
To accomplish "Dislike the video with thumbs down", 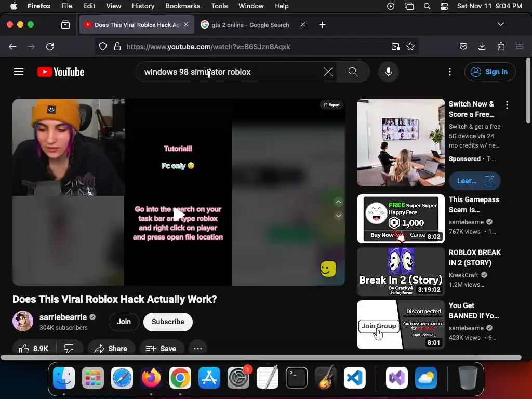I will [x=69, y=349].
